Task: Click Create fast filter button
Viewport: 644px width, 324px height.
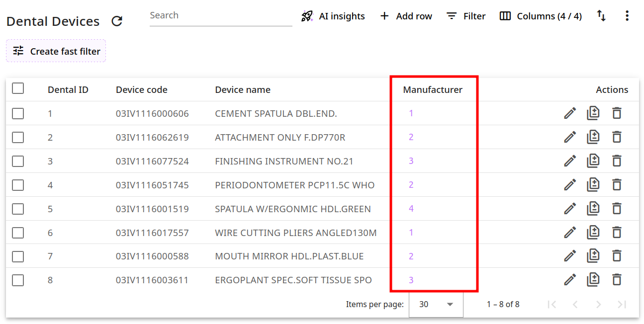Action: (x=56, y=51)
